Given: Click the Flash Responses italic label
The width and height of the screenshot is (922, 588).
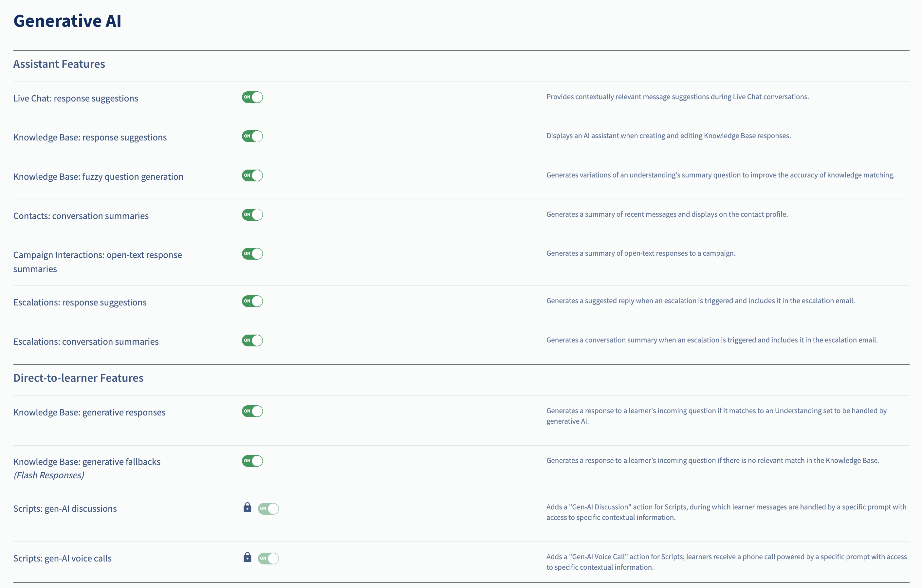Looking at the screenshot, I should pos(49,475).
